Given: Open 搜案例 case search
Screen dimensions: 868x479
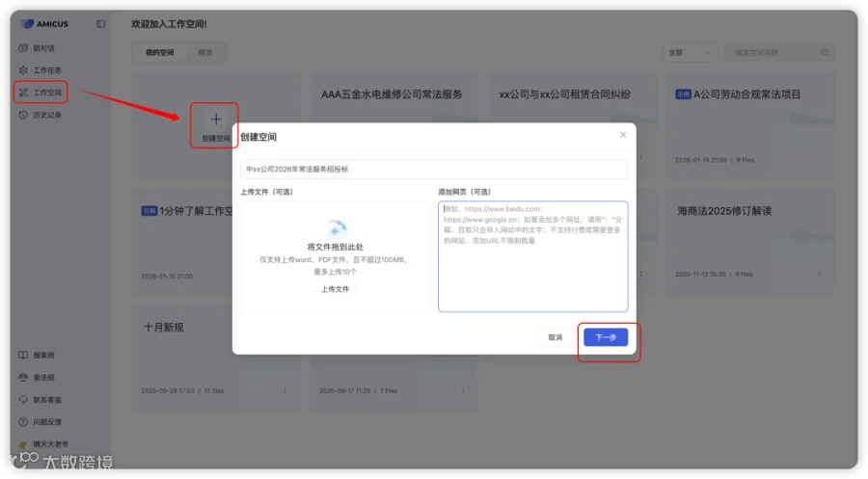Looking at the screenshot, I should [x=37, y=355].
